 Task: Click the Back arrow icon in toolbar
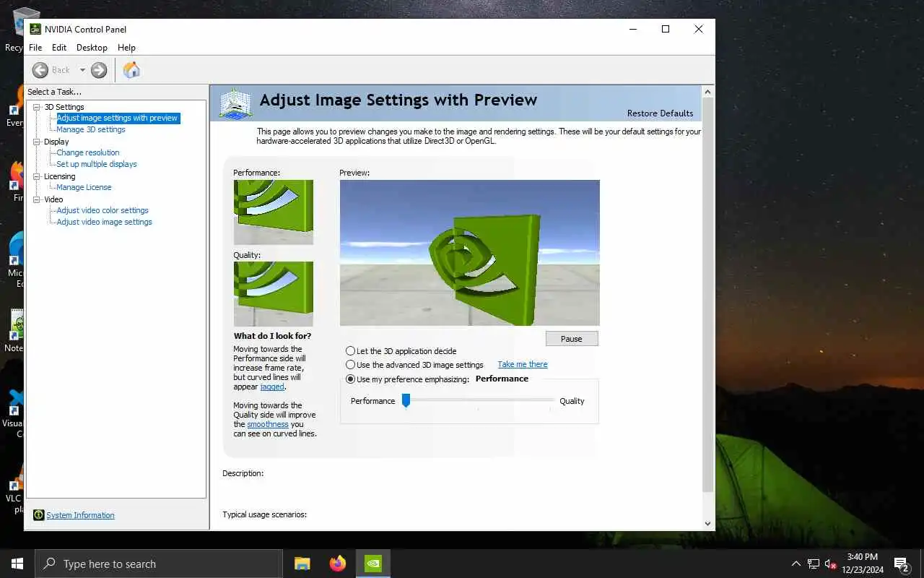(40, 70)
